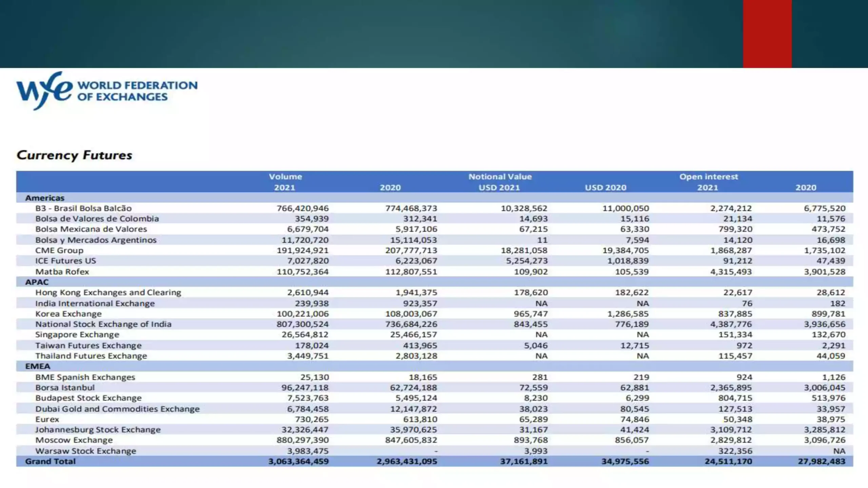The image size is (868, 488).
Task: Select Borsa Istanbul volume 96,247,118
Action: (x=305, y=388)
